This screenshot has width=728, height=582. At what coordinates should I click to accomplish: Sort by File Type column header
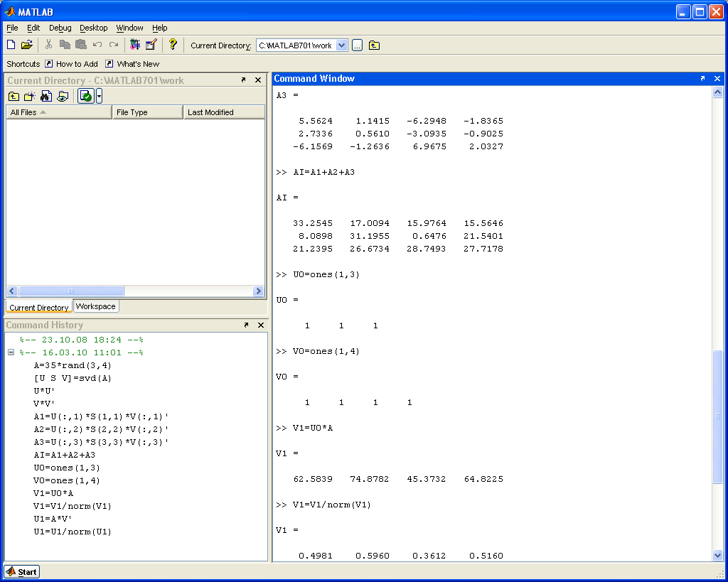tap(148, 112)
